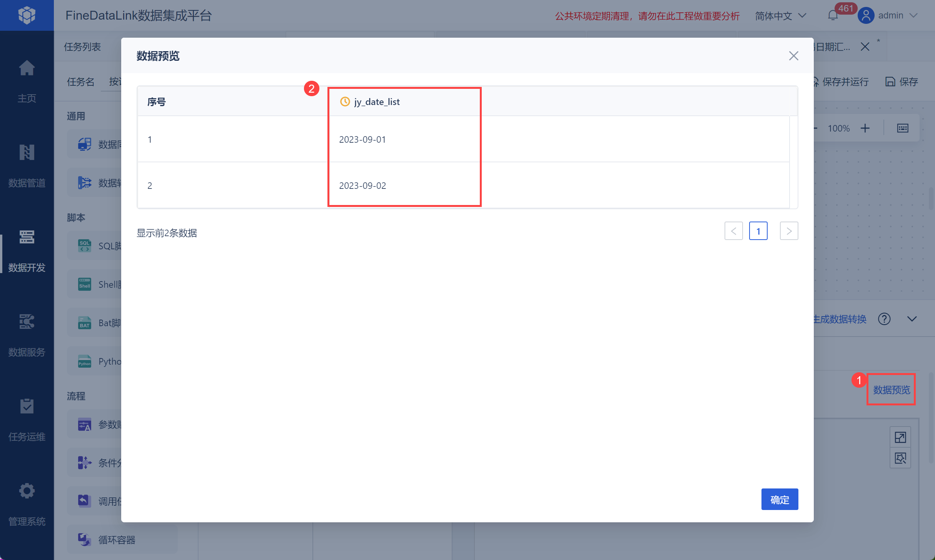Open 任务运维 sidebar section
The height and width of the screenshot is (560, 935).
point(27,407)
